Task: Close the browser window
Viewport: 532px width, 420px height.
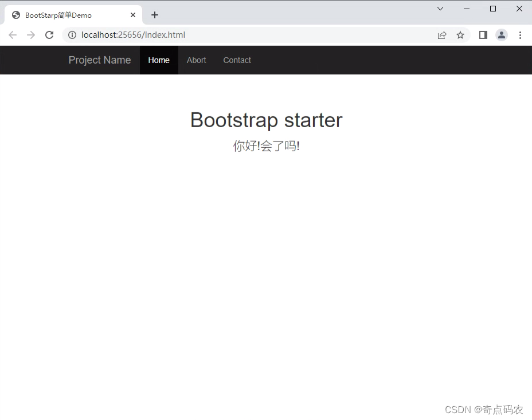Action: tap(519, 9)
